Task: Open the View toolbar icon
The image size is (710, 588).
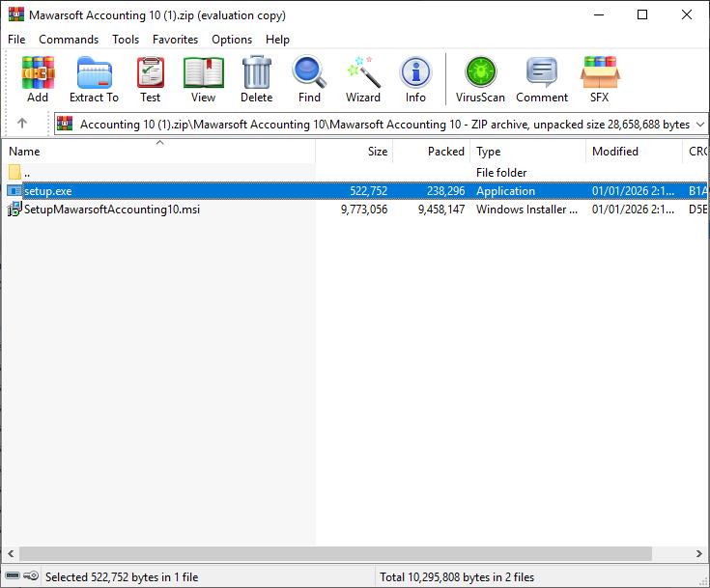Action: 203,79
